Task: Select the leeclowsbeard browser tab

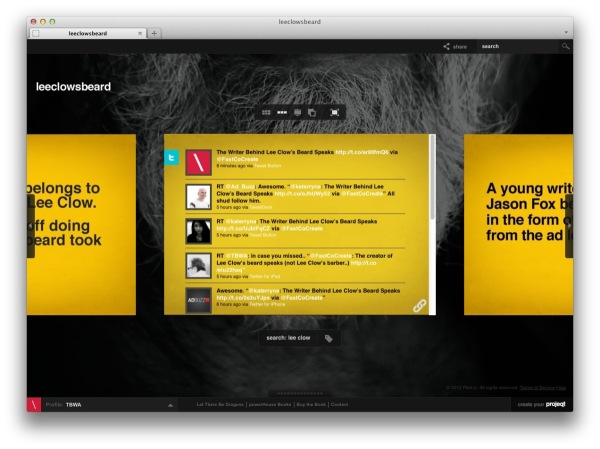Action: click(88, 33)
